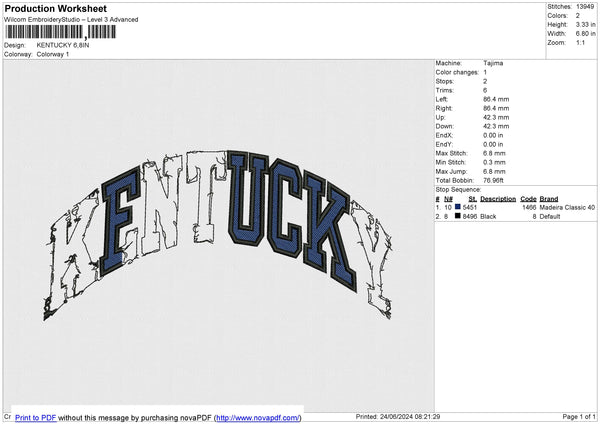
Task: Click the 'EndX:' label
Action: click(x=444, y=135)
